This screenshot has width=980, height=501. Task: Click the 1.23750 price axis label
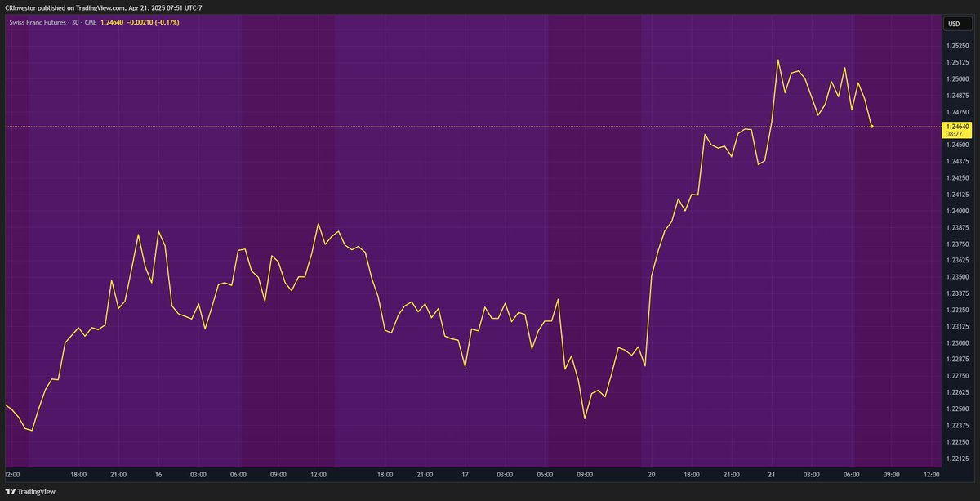point(957,244)
